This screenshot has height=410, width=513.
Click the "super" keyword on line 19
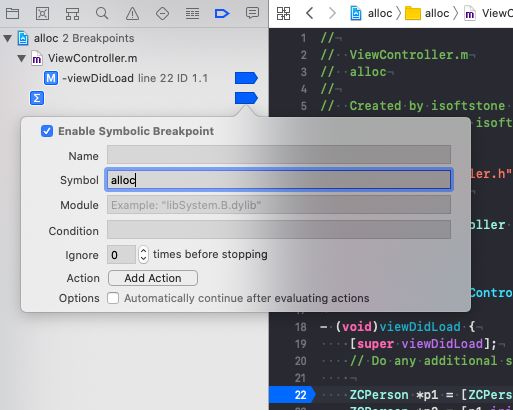pyautogui.click(x=375, y=344)
